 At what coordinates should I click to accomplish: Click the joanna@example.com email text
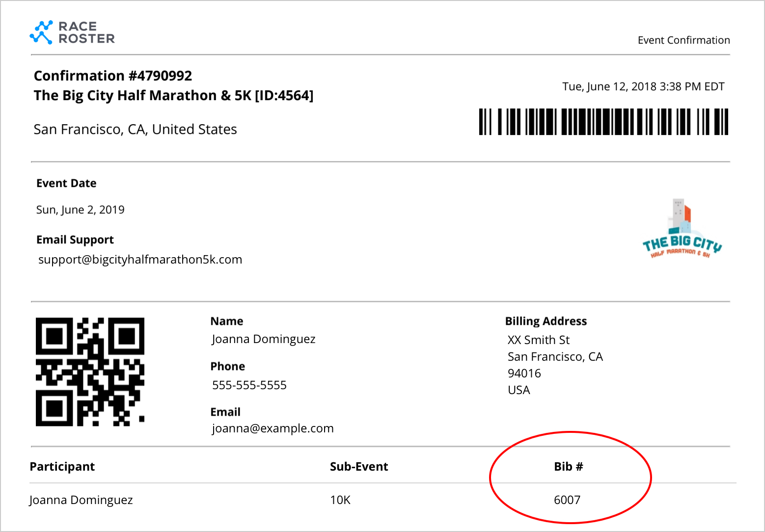coord(273,428)
